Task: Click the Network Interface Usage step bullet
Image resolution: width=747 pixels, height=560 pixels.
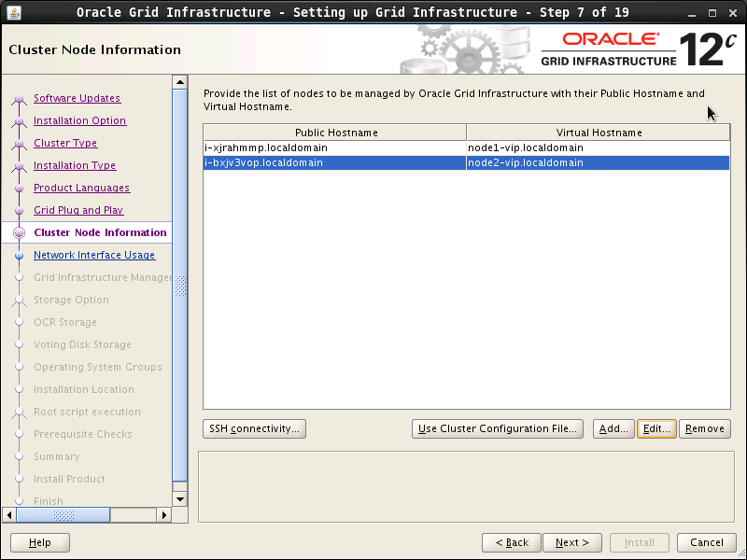Action: point(19,255)
